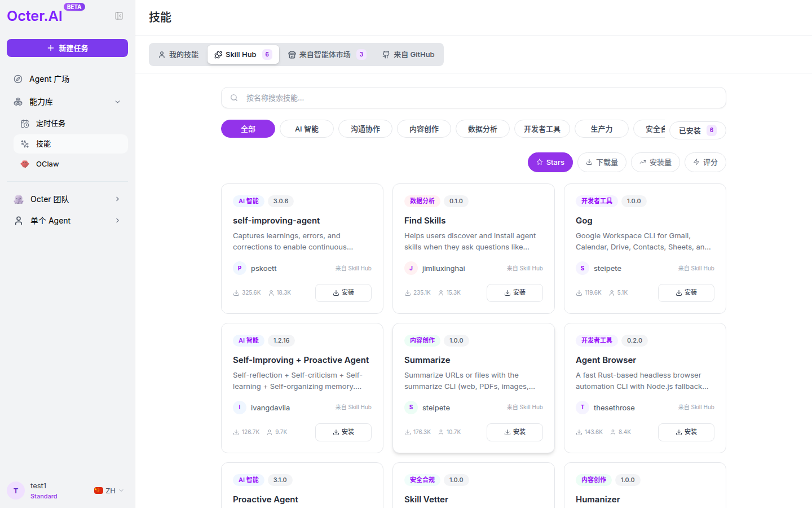812x508 pixels.
Task: Click the thesethrose author avatar
Action: 582,408
